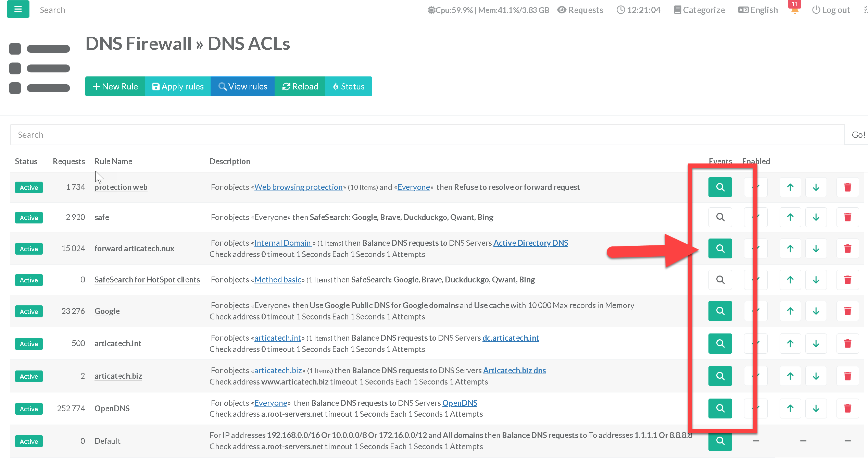The height and width of the screenshot is (463, 868).
Task: Move the OpenDNS rule up
Action: 790,409
